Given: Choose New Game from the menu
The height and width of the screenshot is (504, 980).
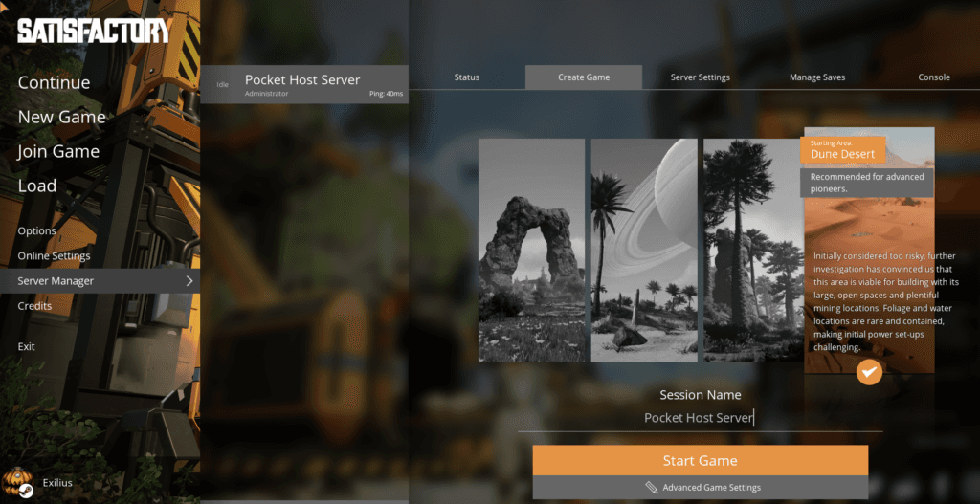Looking at the screenshot, I should [x=61, y=117].
